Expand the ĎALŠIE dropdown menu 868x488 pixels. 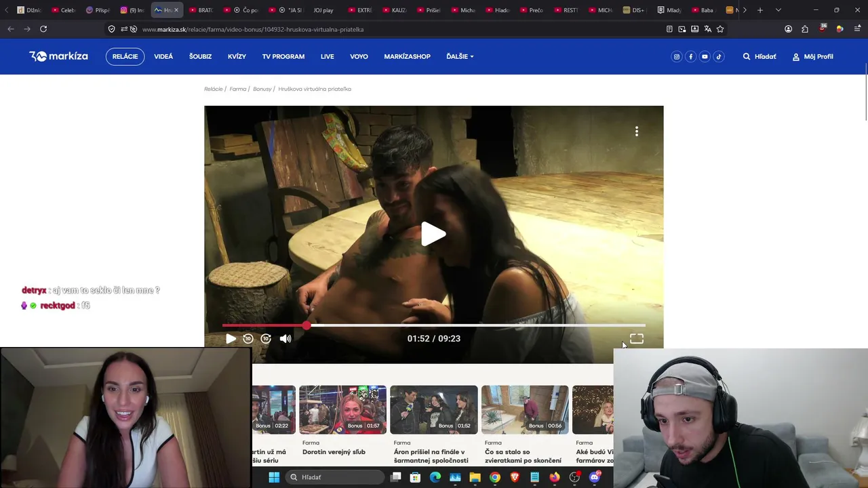point(460,56)
